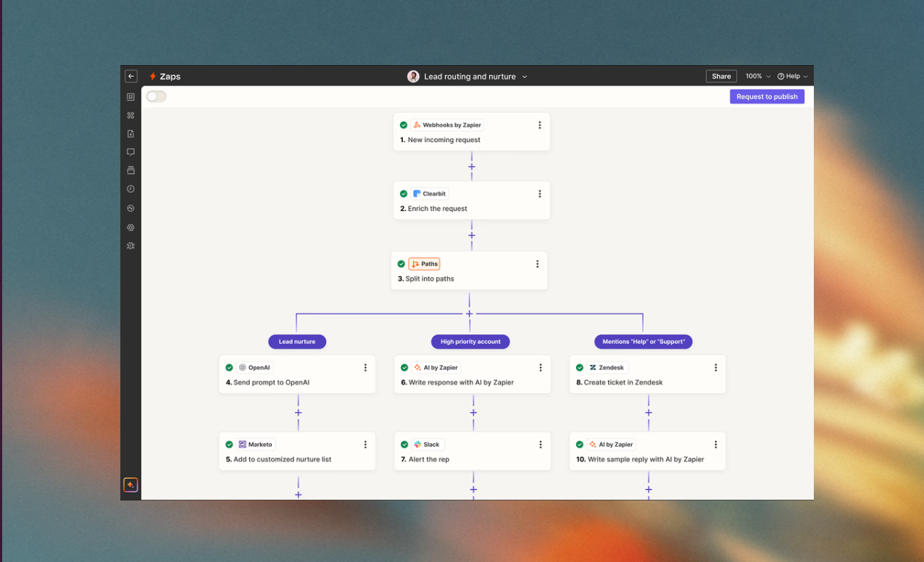The image size is (924, 562).
Task: Add step below Write sample reply step
Action: click(x=649, y=490)
